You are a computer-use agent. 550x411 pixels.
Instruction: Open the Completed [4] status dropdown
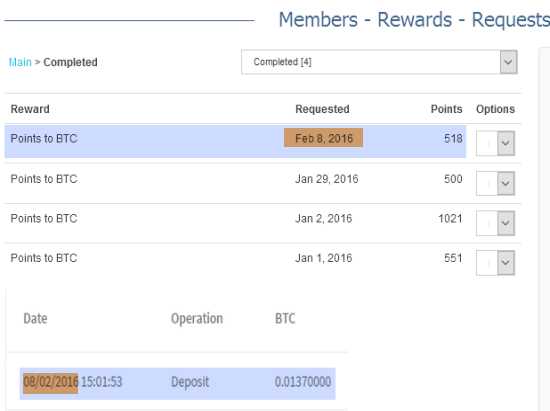coord(379,62)
